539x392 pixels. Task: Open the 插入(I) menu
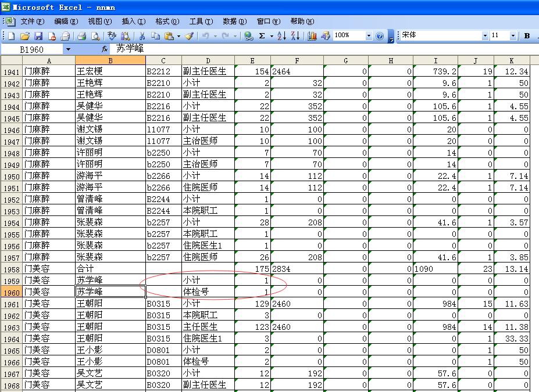[x=133, y=21]
